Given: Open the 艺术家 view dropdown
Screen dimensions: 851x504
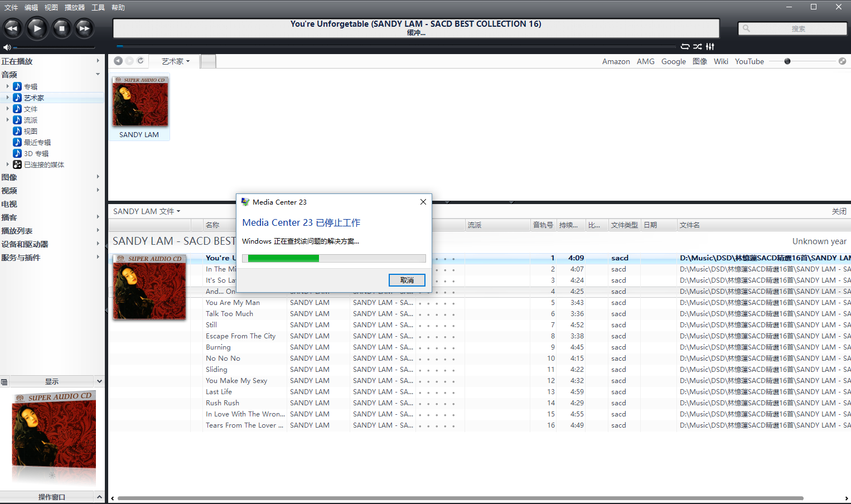Looking at the screenshot, I should 176,61.
